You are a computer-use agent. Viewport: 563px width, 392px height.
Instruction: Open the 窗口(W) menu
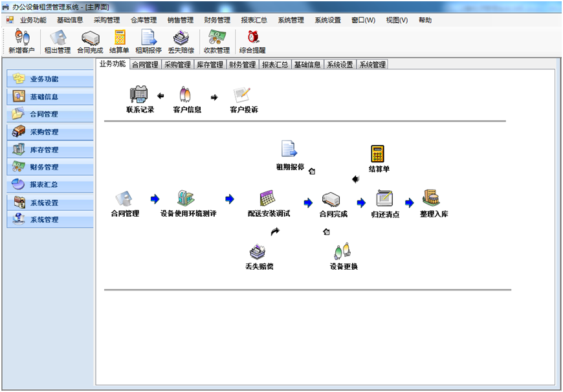[362, 20]
